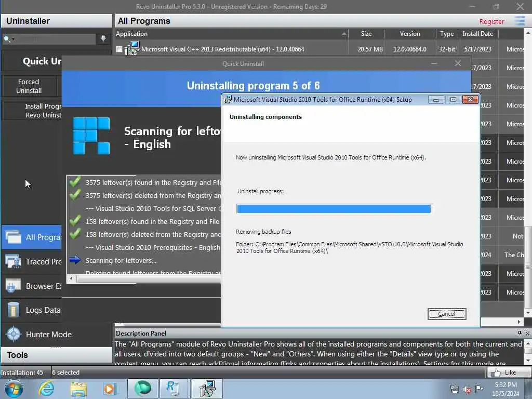Image resolution: width=532 pixels, height=399 pixels.
Task: Click the search magnifier dropdown icon
Action: [8, 39]
